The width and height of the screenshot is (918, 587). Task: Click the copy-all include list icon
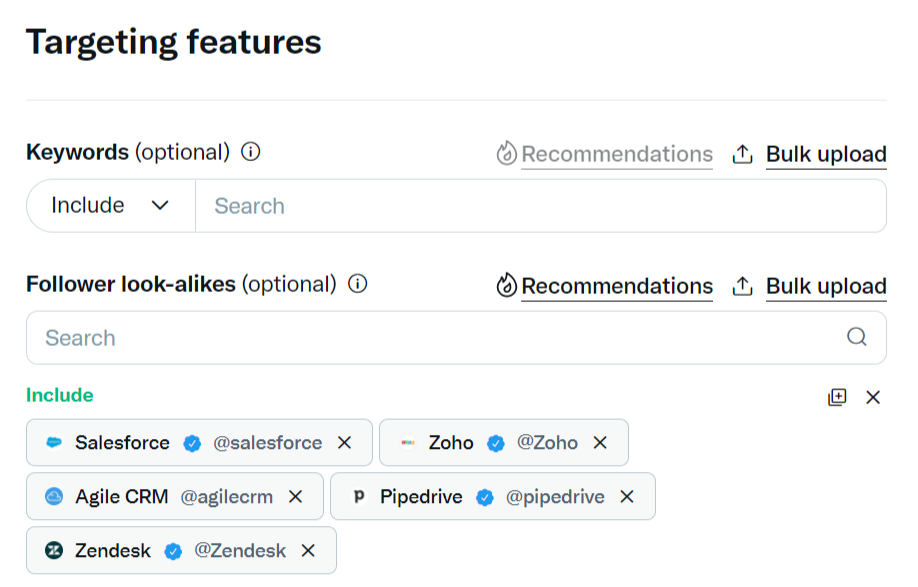[x=837, y=397]
